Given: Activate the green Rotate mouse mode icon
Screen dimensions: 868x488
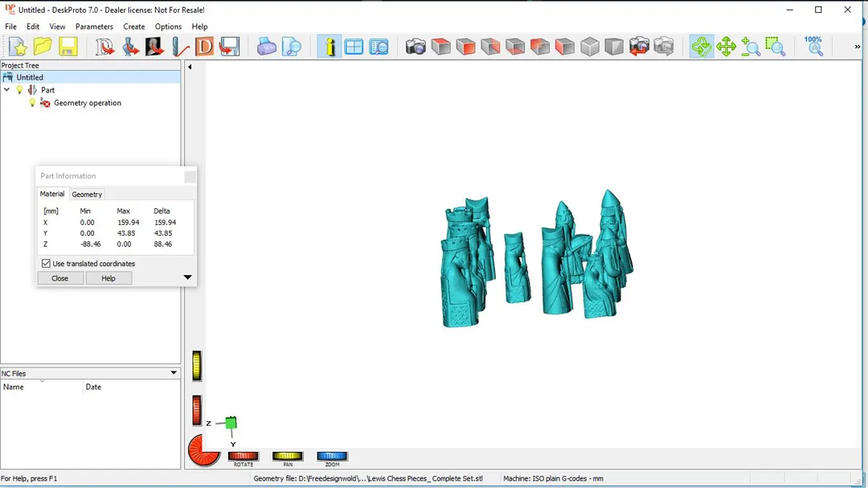Looking at the screenshot, I should pos(702,47).
